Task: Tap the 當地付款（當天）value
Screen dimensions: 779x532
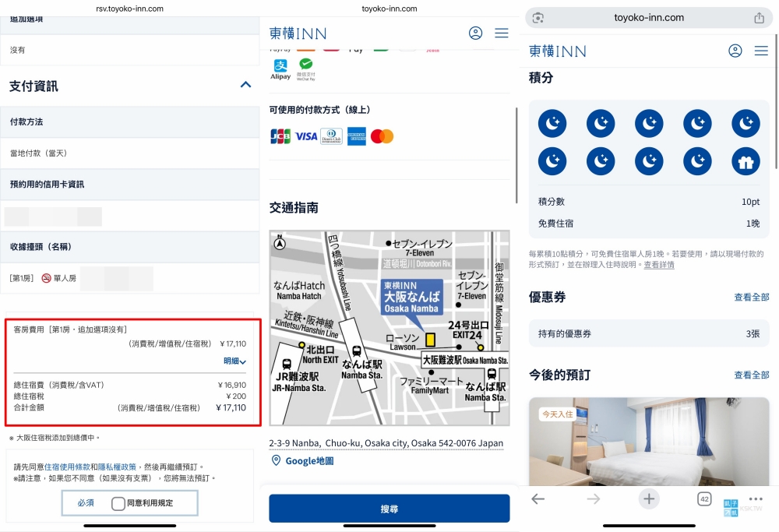Action: coord(39,153)
